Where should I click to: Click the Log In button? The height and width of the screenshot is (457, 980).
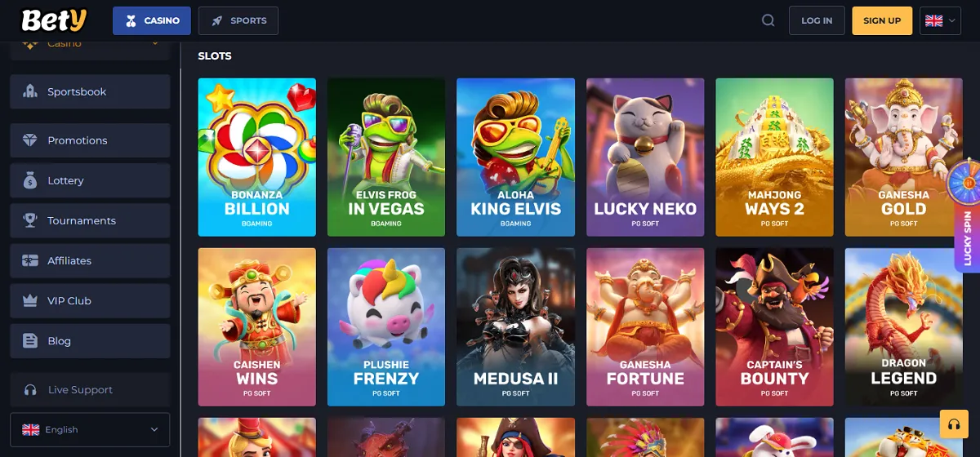817,20
